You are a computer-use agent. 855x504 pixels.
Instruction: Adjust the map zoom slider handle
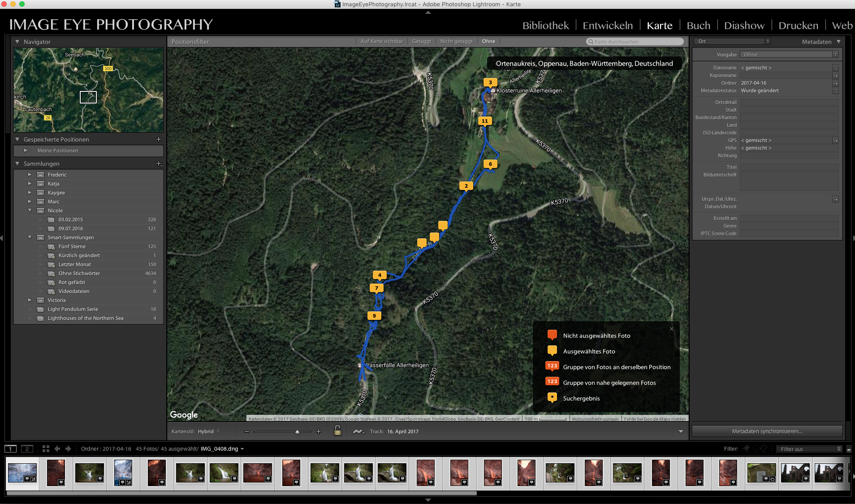pyautogui.click(x=297, y=432)
